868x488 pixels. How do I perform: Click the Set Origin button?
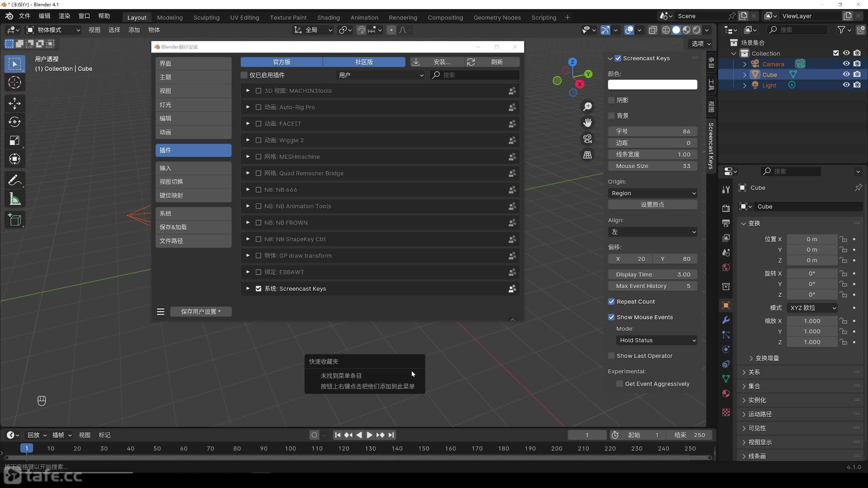[652, 205]
